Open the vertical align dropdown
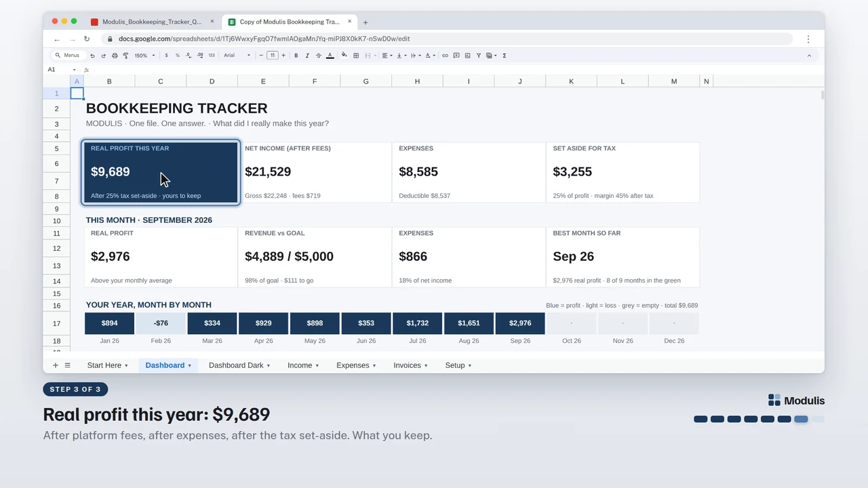This screenshot has height=488, width=868. click(x=400, y=56)
